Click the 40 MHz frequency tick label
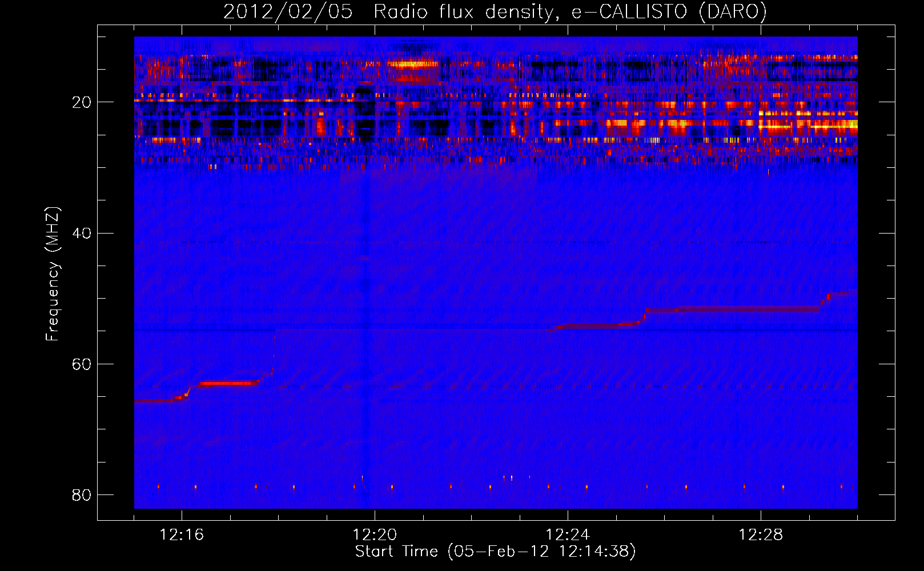924x571 pixels. 82,233
